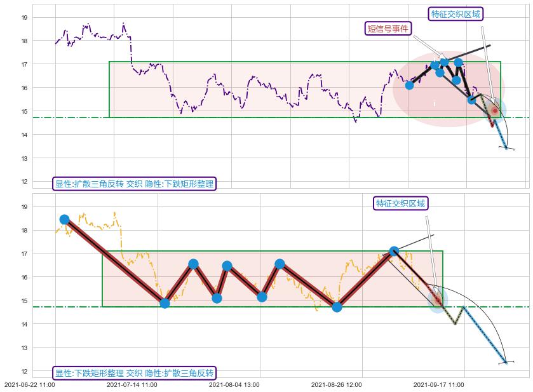This screenshot has height=392, width=533.
Task: Select the 2021-08-26 12:00 date tick
Action: click(x=336, y=385)
